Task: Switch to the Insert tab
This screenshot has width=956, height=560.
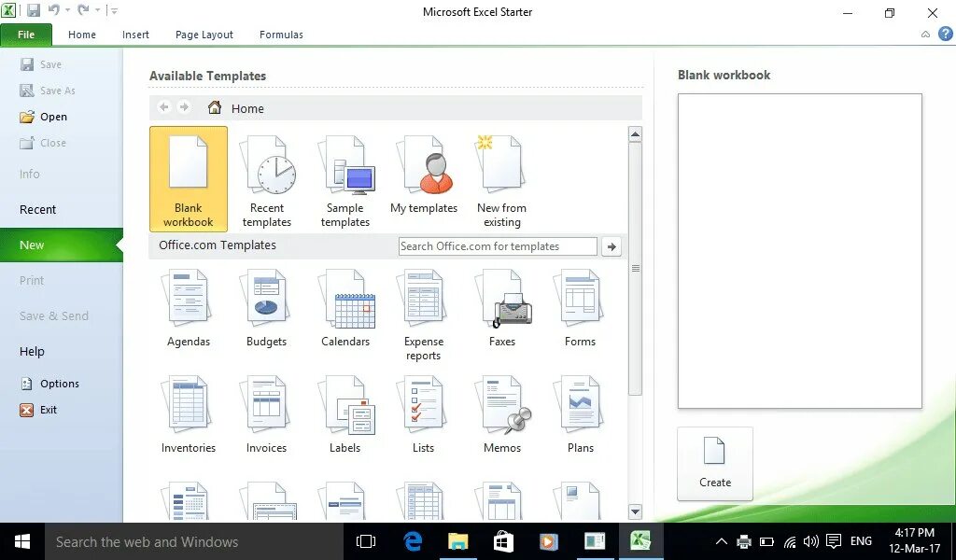Action: (135, 35)
